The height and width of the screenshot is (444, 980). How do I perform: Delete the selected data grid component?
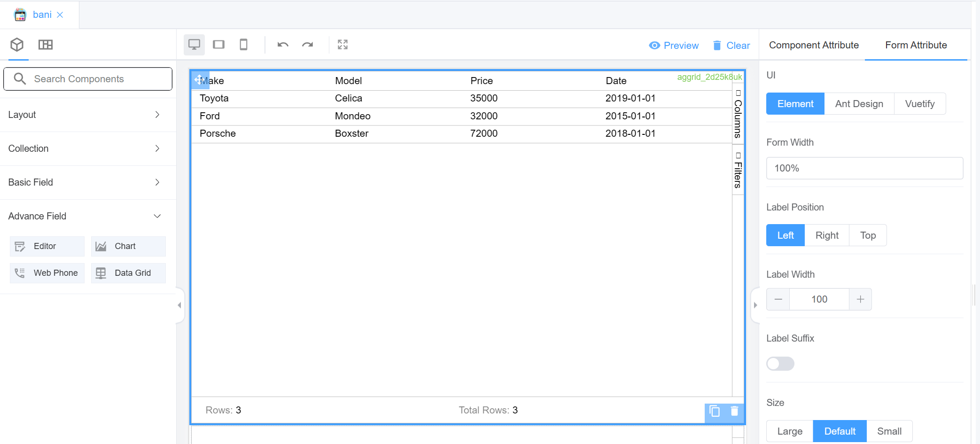tap(734, 411)
